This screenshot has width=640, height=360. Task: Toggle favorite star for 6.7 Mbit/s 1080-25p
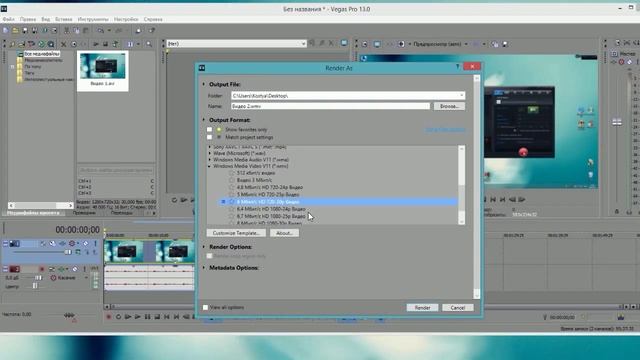tap(231, 216)
